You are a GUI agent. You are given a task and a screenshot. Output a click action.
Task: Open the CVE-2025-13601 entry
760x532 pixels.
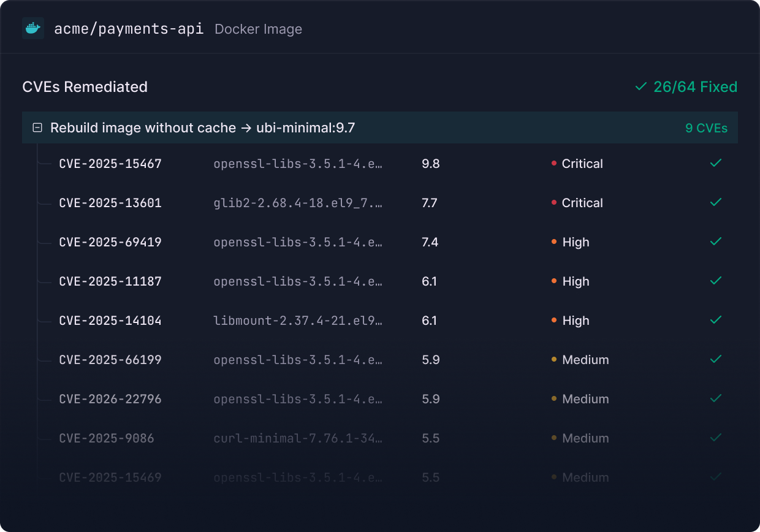110,203
